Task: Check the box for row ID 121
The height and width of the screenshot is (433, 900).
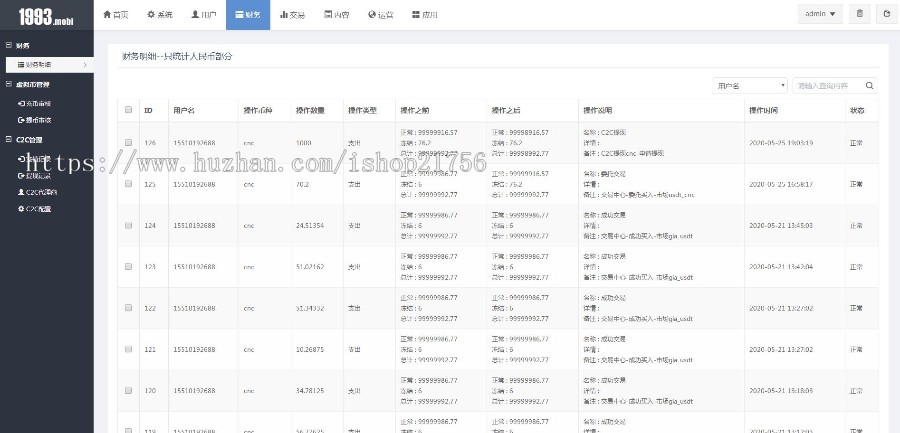Action: click(129, 349)
